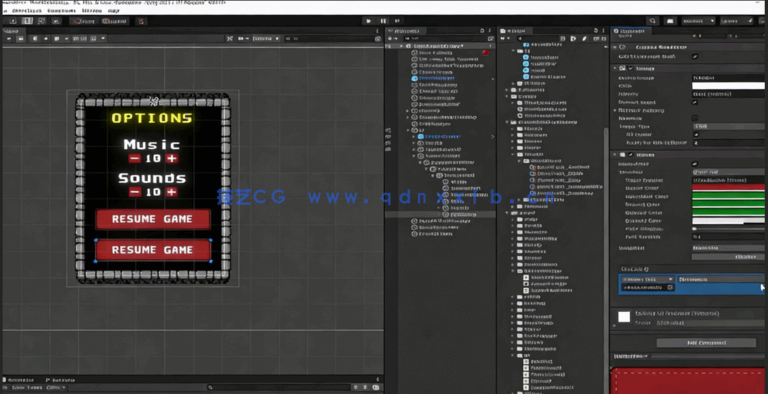Image resolution: width=768 pixels, height=394 pixels.
Task: Click the highlighted selected row in Hierarchy
Action: point(440,215)
